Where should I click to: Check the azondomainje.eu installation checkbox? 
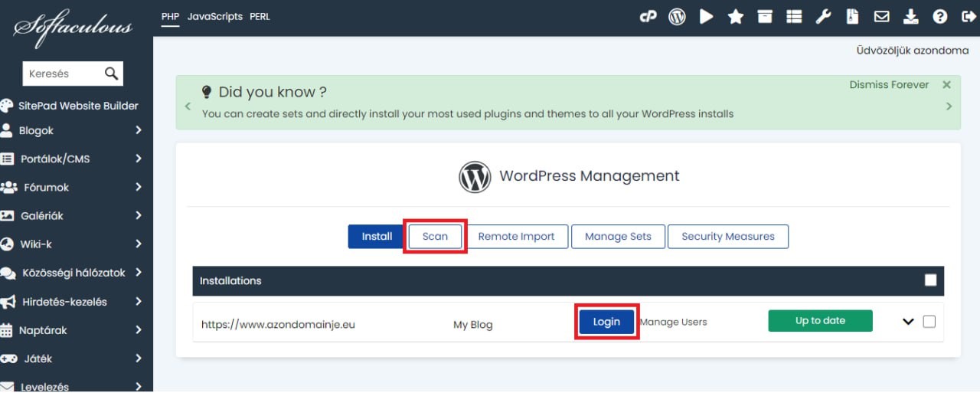pyautogui.click(x=929, y=322)
